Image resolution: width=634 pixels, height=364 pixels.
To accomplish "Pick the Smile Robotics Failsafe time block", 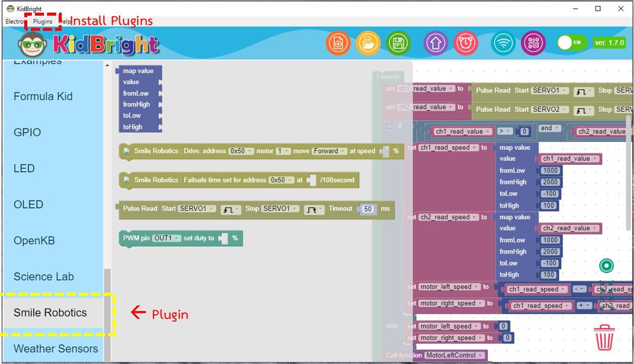I will (x=239, y=180).
